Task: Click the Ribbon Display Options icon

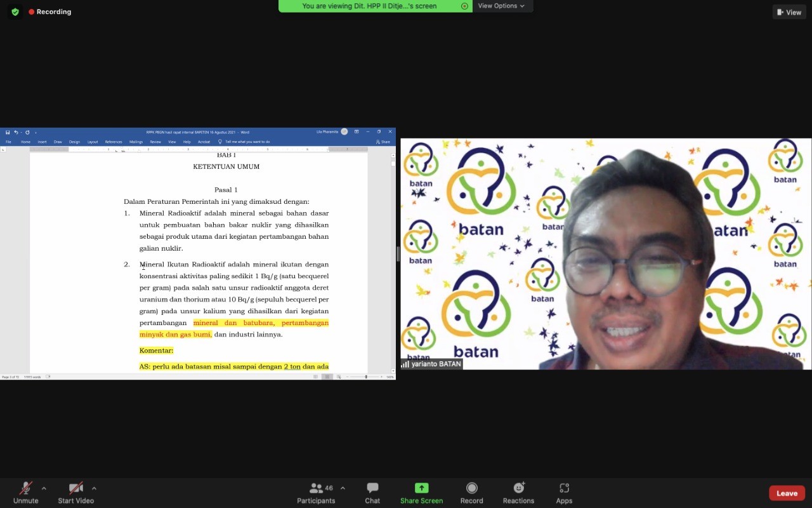Action: pyautogui.click(x=357, y=131)
